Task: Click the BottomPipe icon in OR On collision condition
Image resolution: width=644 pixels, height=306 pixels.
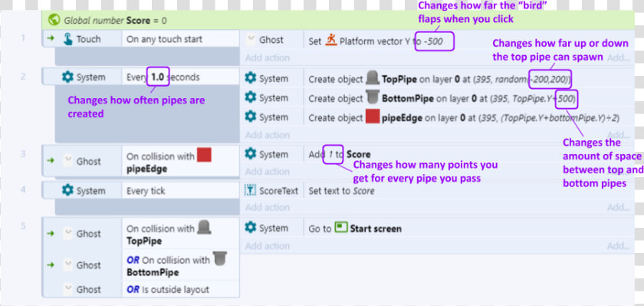Action: (220, 258)
